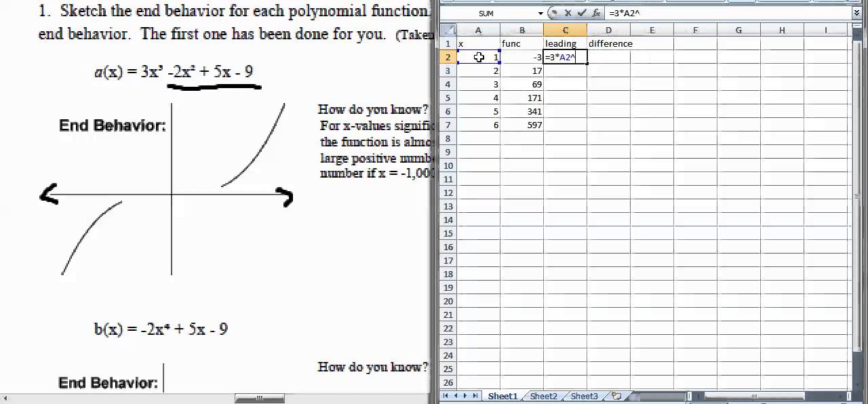Go to previous sheet using the tab navigation arrow
Viewport: 868px width, 404px height.
tap(456, 396)
